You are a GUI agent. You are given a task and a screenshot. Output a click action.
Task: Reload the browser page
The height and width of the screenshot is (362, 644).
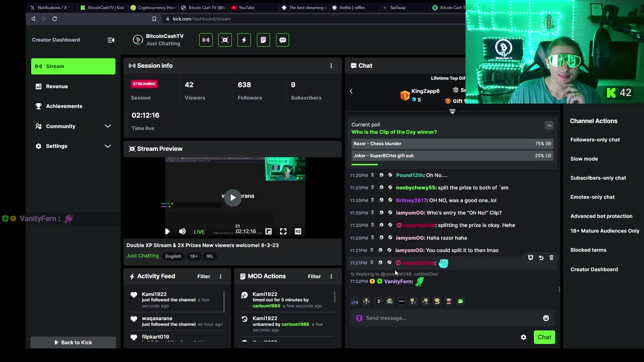click(x=54, y=19)
